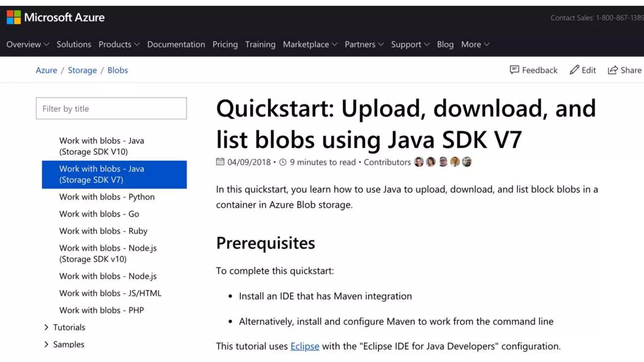Open the Marketplace dropdown menu

tap(310, 44)
